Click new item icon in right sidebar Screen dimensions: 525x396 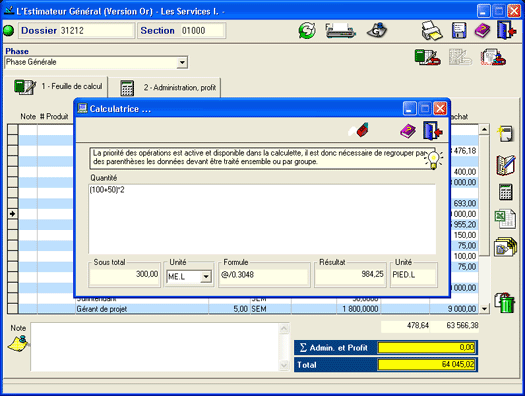(x=505, y=134)
